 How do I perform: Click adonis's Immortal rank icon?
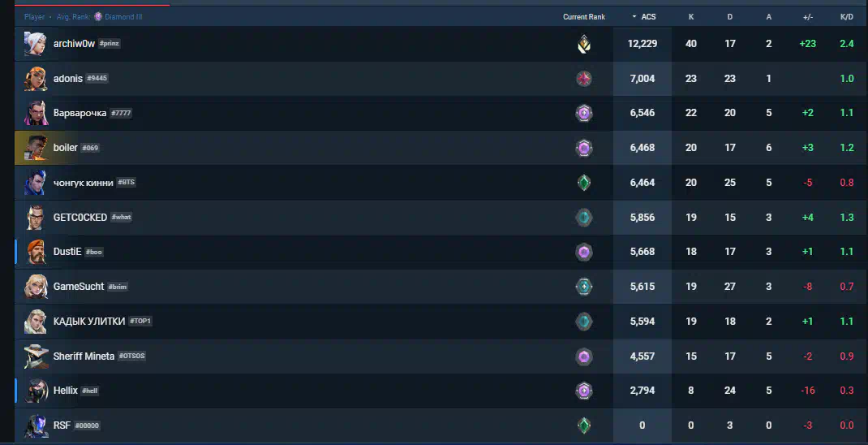pyautogui.click(x=584, y=79)
